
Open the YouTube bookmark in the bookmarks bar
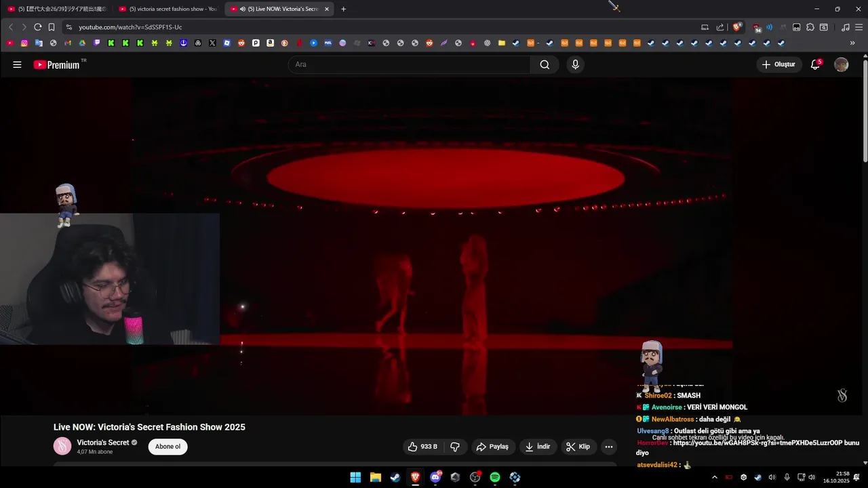(x=10, y=43)
